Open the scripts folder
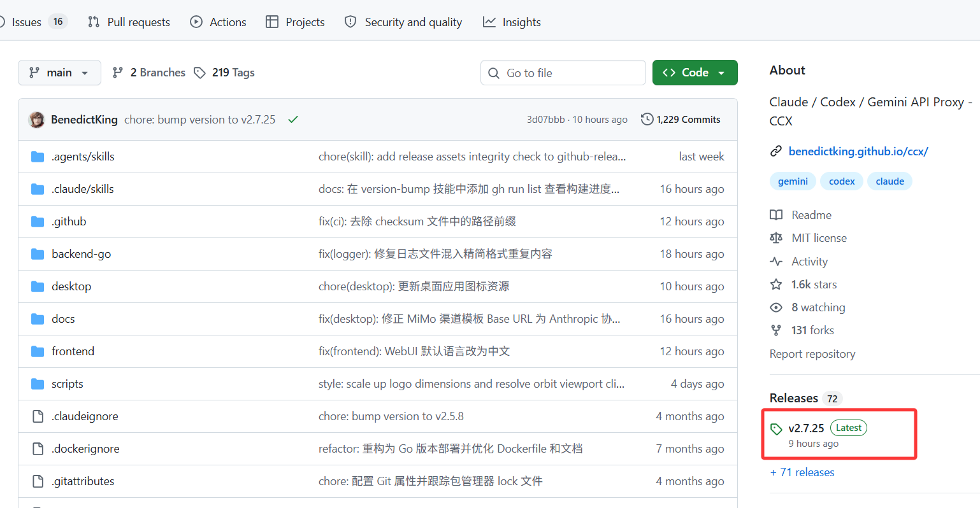This screenshot has height=508, width=980. [68, 384]
